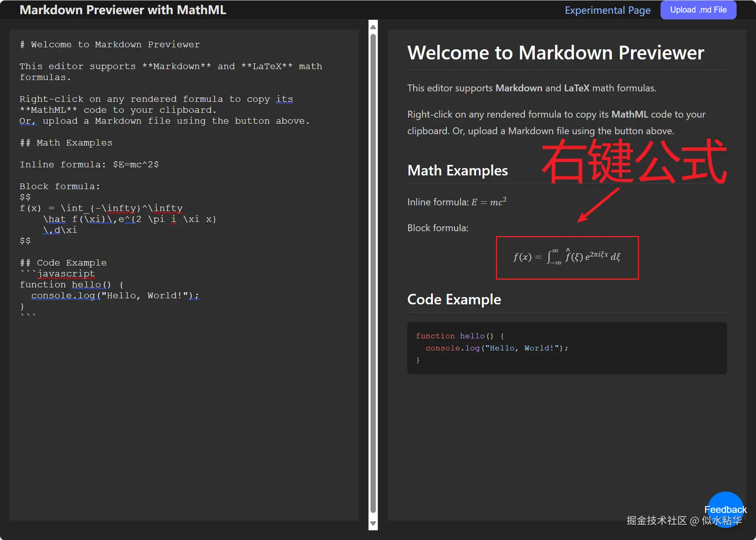The width and height of the screenshot is (756, 540).
Task: Click the 'Math Examples' preview heading
Action: (x=457, y=171)
